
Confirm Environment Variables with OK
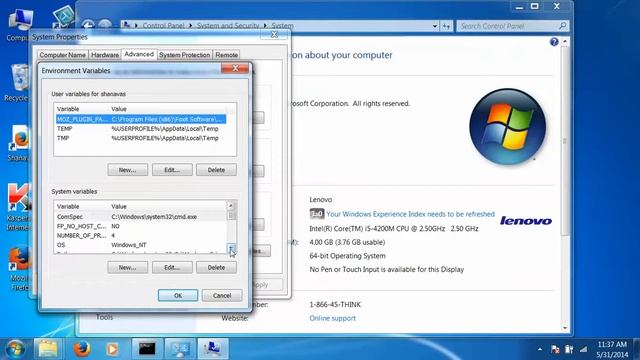point(178,296)
